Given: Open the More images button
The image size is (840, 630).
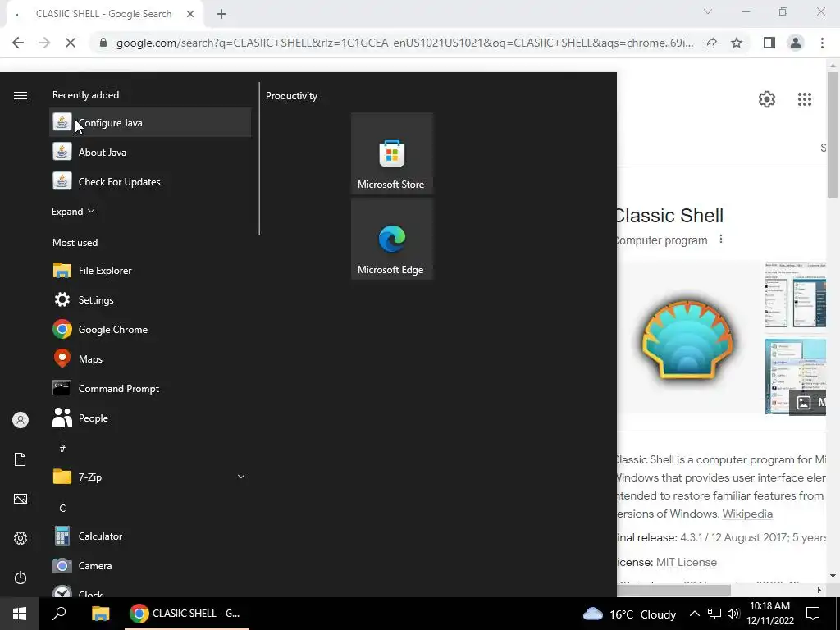Looking at the screenshot, I should pyautogui.click(x=808, y=402).
